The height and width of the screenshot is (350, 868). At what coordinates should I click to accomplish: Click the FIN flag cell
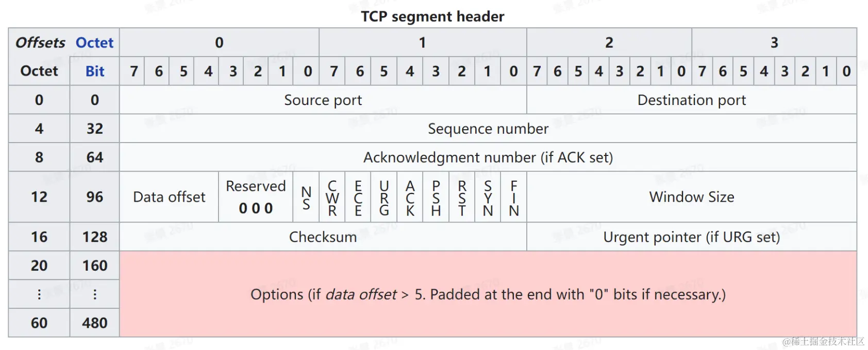[x=514, y=198]
